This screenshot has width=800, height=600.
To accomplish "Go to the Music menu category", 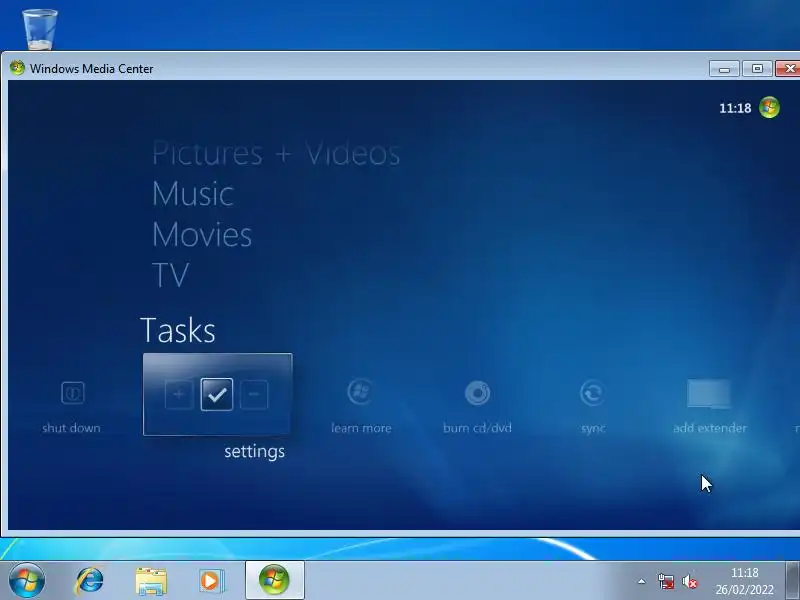I will (x=193, y=194).
